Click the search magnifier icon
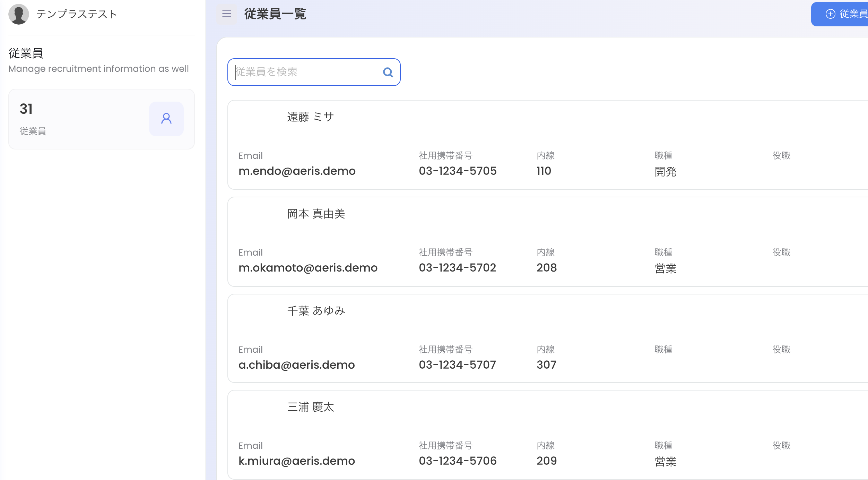This screenshot has width=868, height=480. 388,72
